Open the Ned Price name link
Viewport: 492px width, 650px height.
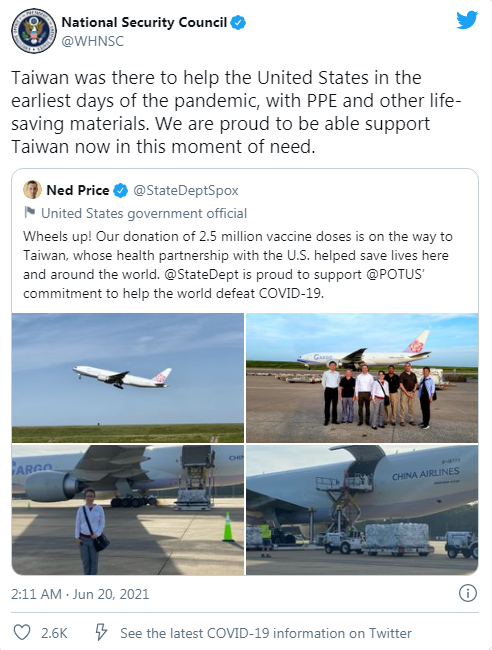(78, 190)
